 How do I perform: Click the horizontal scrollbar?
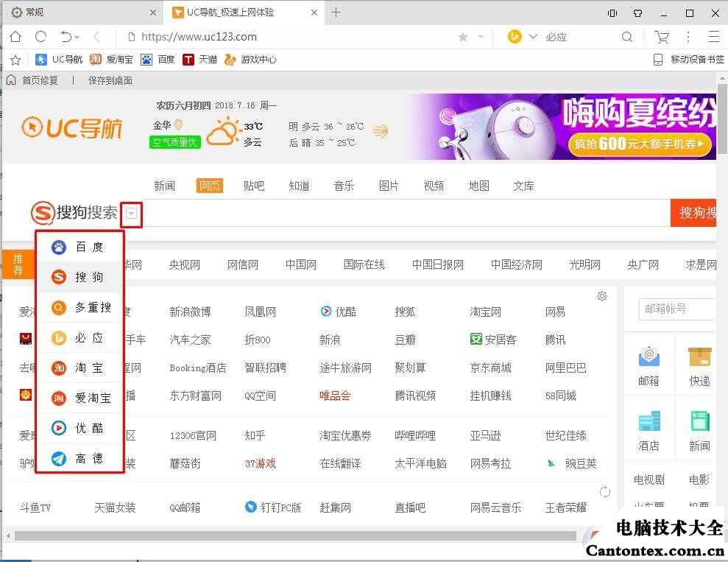click(295, 536)
